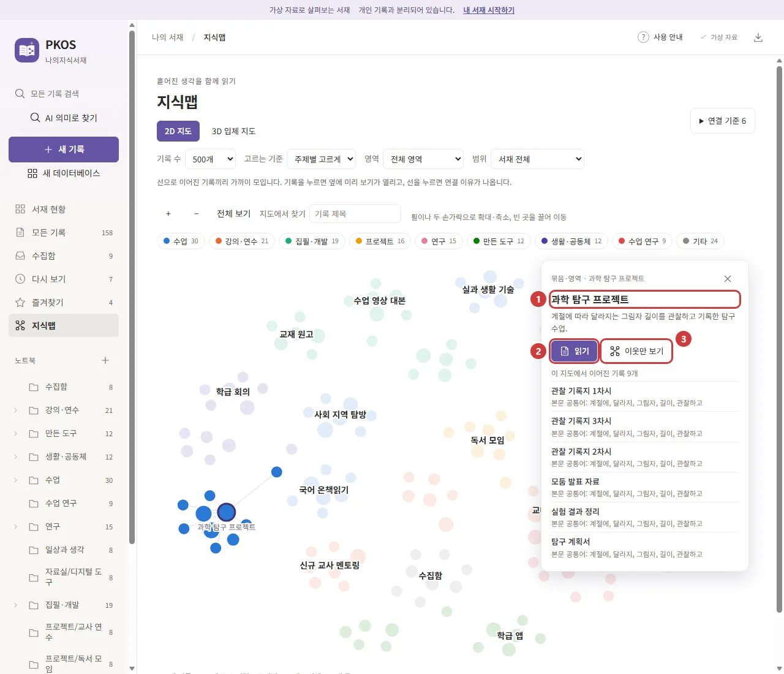Image resolution: width=784 pixels, height=674 pixels.
Task: Toggle the 만든 도구 category filter chip
Action: [499, 241]
